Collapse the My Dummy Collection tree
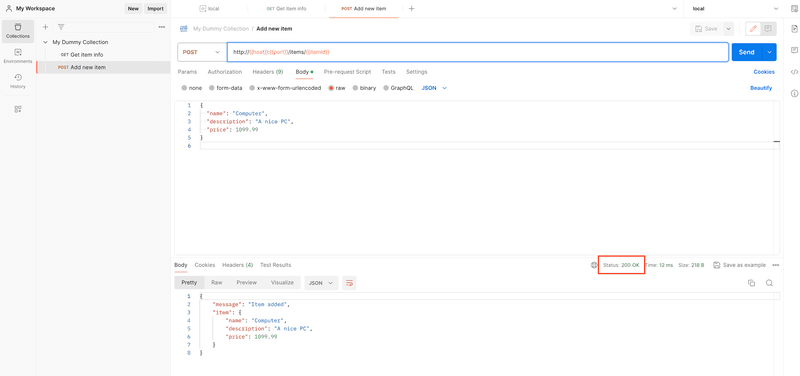The image size is (800, 376). click(45, 42)
